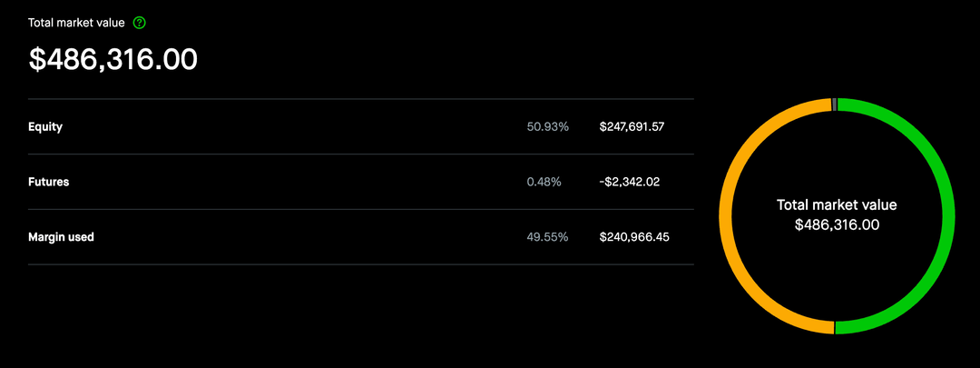Click the 50.93% equity percentage
980x368 pixels.
tap(547, 126)
